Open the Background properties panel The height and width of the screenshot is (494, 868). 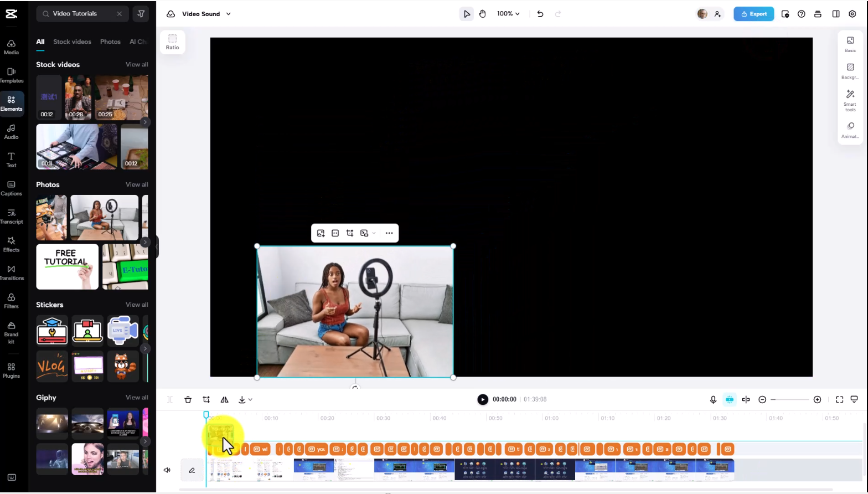point(850,71)
